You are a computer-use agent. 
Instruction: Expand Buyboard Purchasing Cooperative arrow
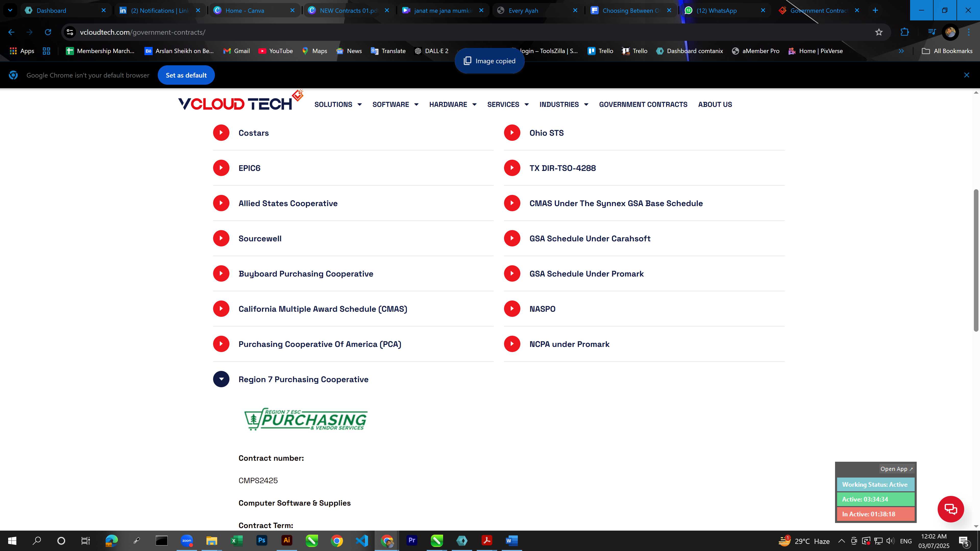221,273
